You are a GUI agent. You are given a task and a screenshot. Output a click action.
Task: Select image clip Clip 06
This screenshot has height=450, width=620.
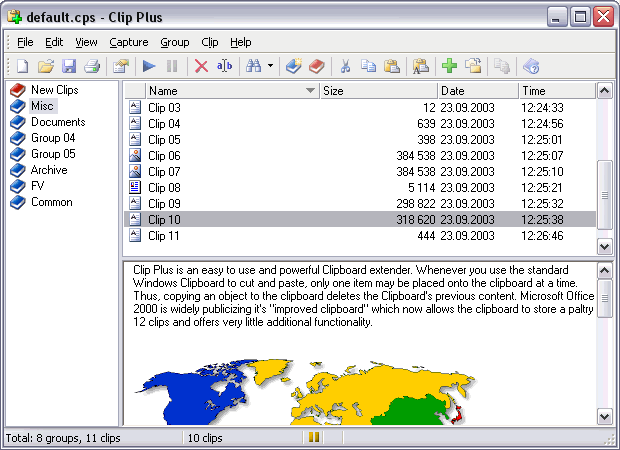click(360, 156)
